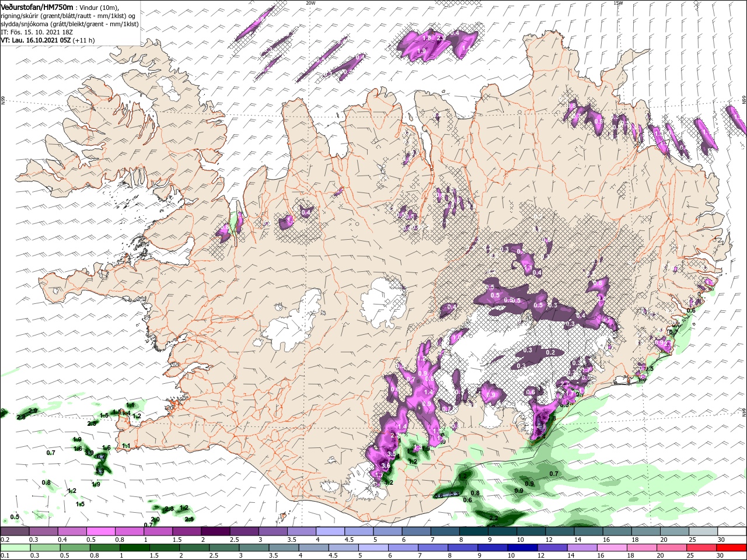Click the 'slydda/snjókoma' legend description line

click(x=69, y=24)
